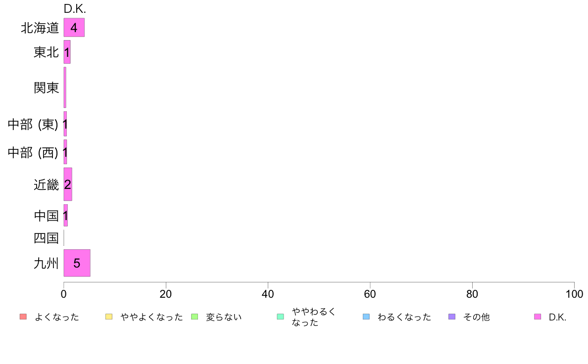The height and width of the screenshot is (364, 588).
Task: Click the D.K. column header text
Action: (x=75, y=8)
